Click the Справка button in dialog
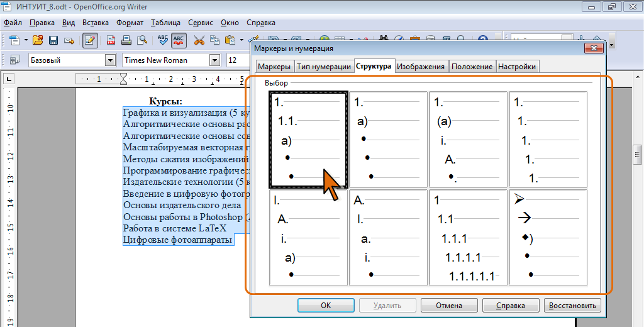Screen dimensions: 644x327 [511, 306]
